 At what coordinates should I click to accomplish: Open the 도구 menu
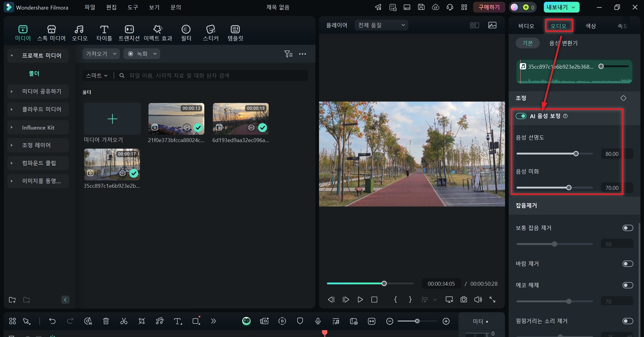tap(133, 7)
